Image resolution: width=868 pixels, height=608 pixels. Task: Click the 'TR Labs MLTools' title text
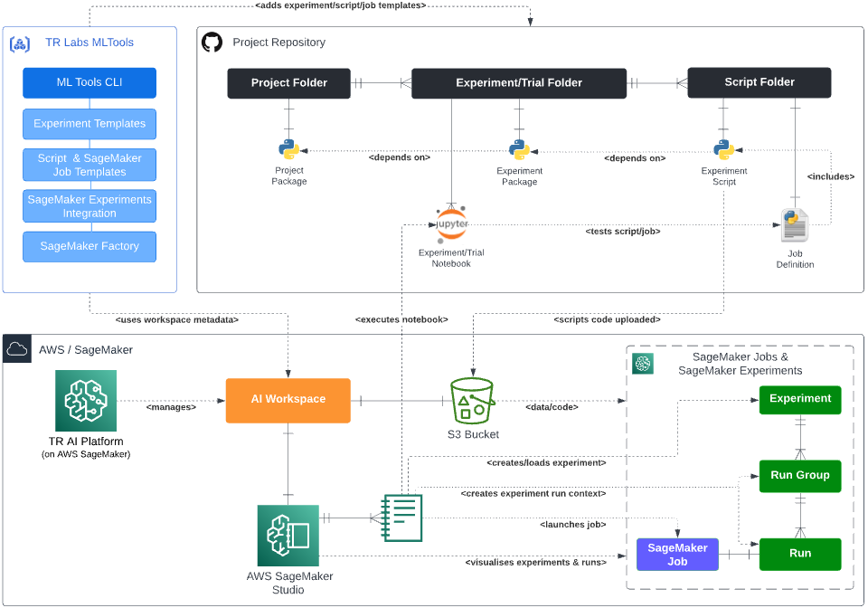[x=90, y=43]
